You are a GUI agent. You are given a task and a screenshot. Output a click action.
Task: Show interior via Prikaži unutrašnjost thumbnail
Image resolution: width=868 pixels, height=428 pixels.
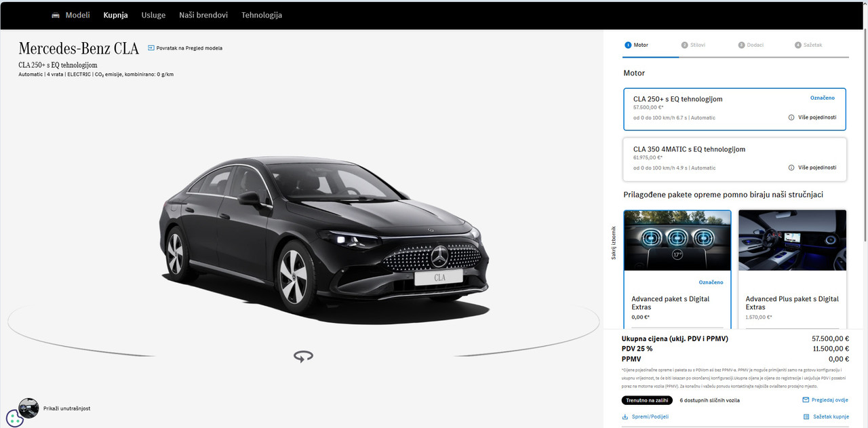pyautogui.click(x=28, y=408)
